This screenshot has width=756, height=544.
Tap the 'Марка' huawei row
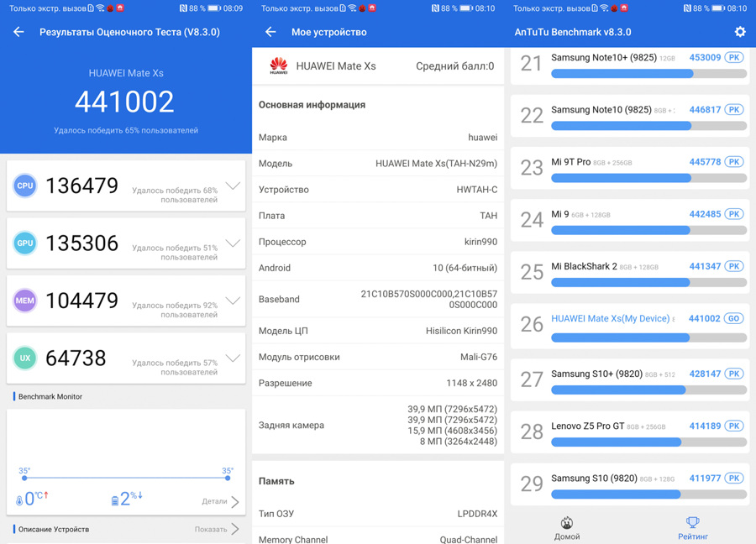tap(378, 138)
